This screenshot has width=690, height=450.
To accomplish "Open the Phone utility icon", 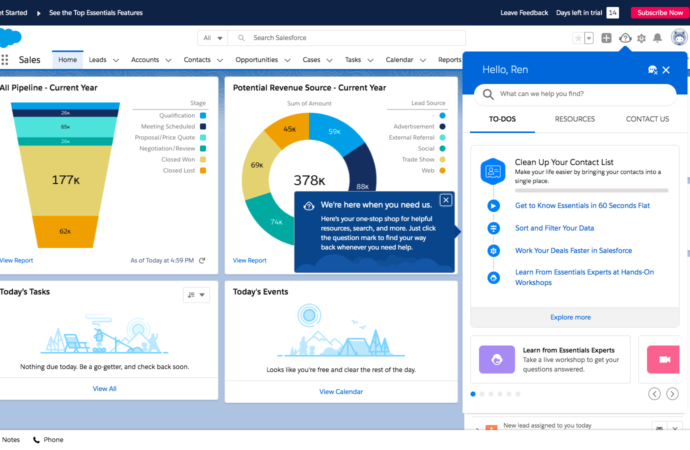I will tap(37, 440).
